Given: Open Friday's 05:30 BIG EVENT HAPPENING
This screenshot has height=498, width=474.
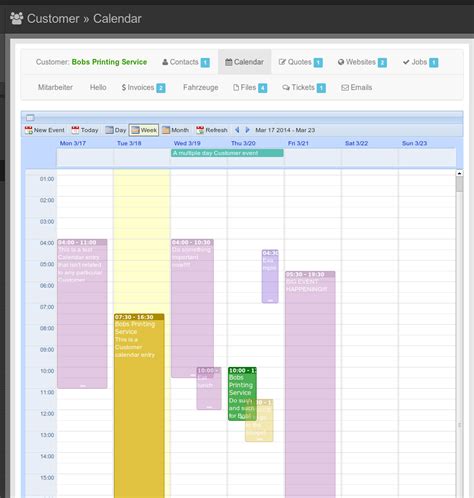Looking at the screenshot, I should coord(310,385).
